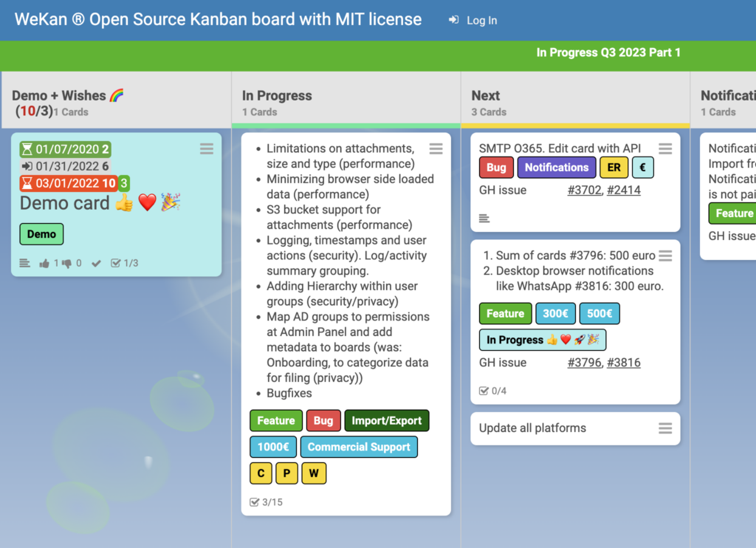Click the thumbs-up vote icon on Demo card
756x548 pixels.
(x=44, y=264)
